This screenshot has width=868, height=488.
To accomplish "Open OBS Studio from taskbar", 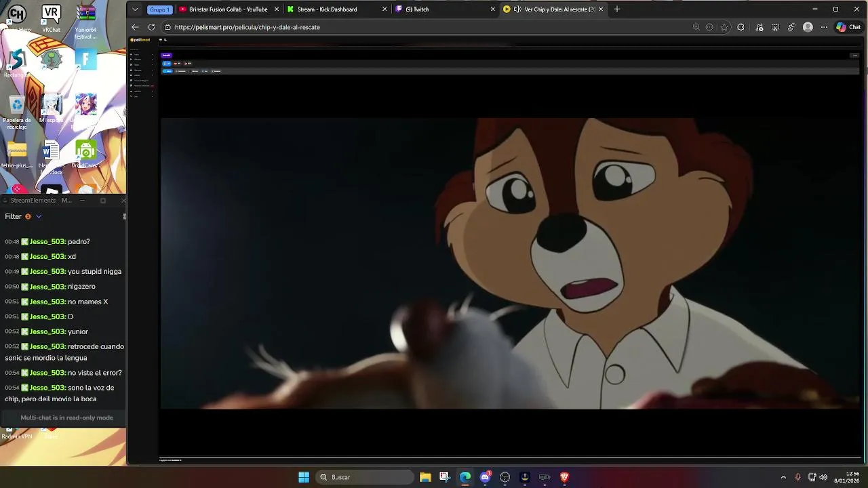I will (505, 477).
